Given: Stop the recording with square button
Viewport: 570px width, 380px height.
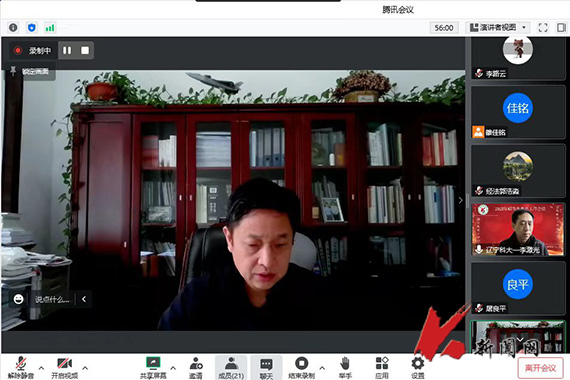Looking at the screenshot, I should tap(85, 51).
